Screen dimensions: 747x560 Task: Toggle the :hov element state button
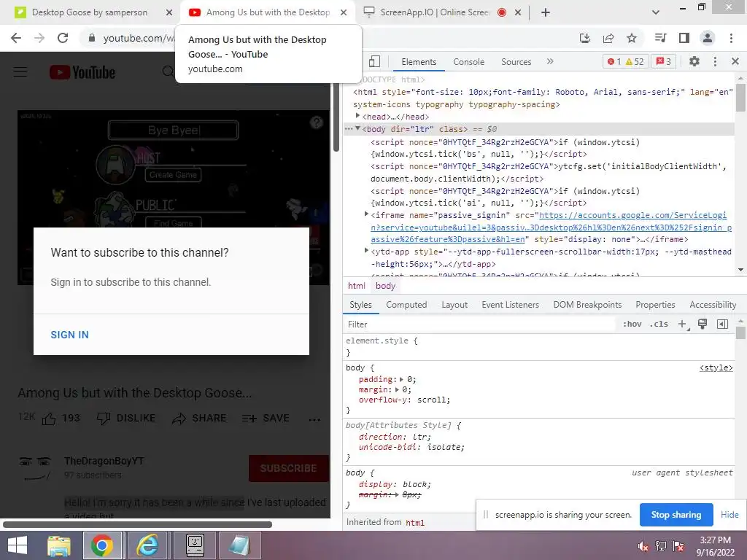[632, 324]
